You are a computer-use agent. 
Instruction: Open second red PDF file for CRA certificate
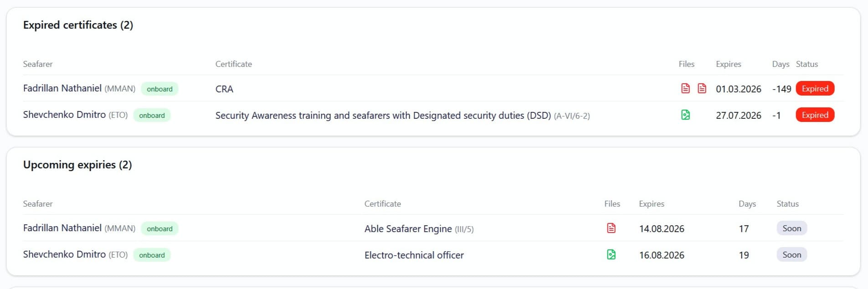click(702, 88)
